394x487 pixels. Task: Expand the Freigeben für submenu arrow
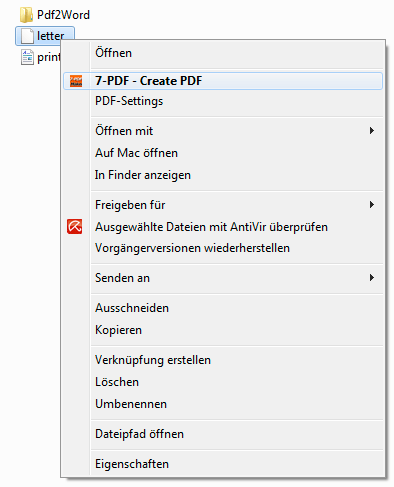(x=372, y=205)
